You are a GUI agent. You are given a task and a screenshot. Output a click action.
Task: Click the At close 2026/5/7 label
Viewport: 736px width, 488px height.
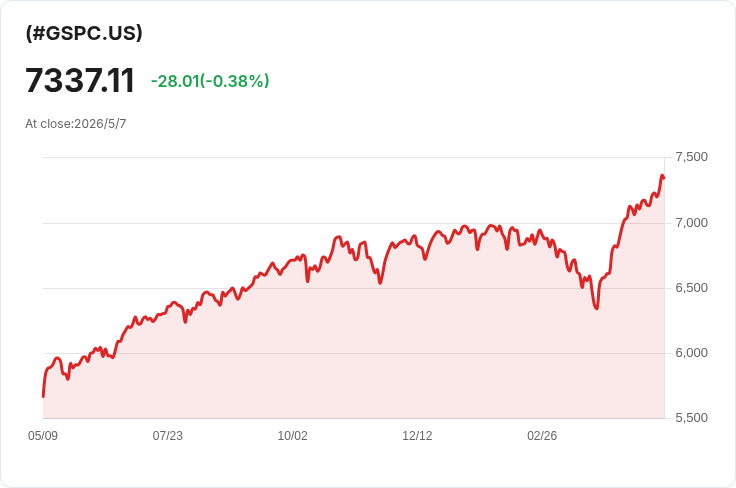click(76, 124)
